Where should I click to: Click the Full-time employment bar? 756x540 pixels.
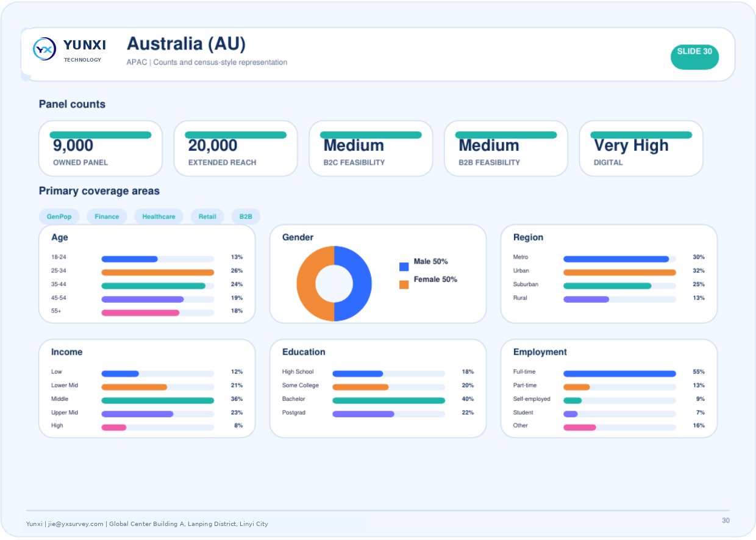619,374
